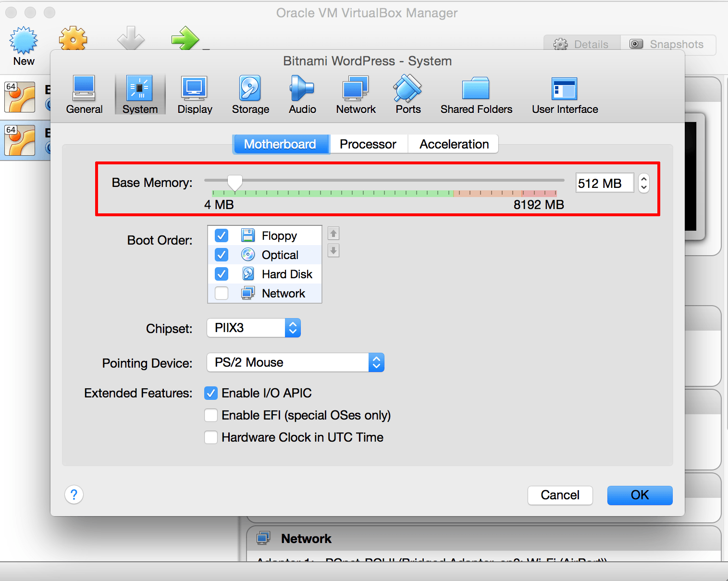Click the Hard Disk icon in boot order
The image size is (728, 581).
[x=248, y=273]
